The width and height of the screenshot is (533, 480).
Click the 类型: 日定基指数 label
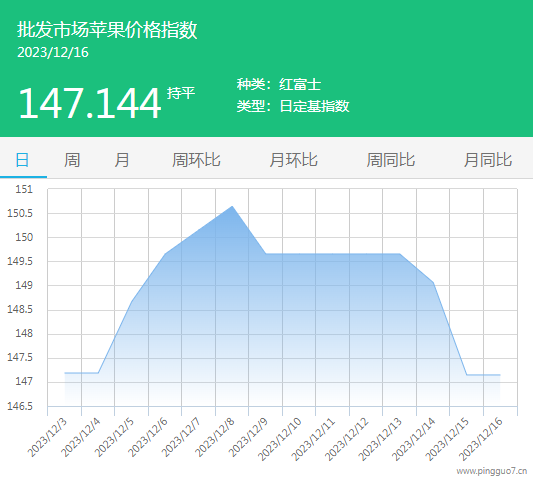tap(293, 106)
